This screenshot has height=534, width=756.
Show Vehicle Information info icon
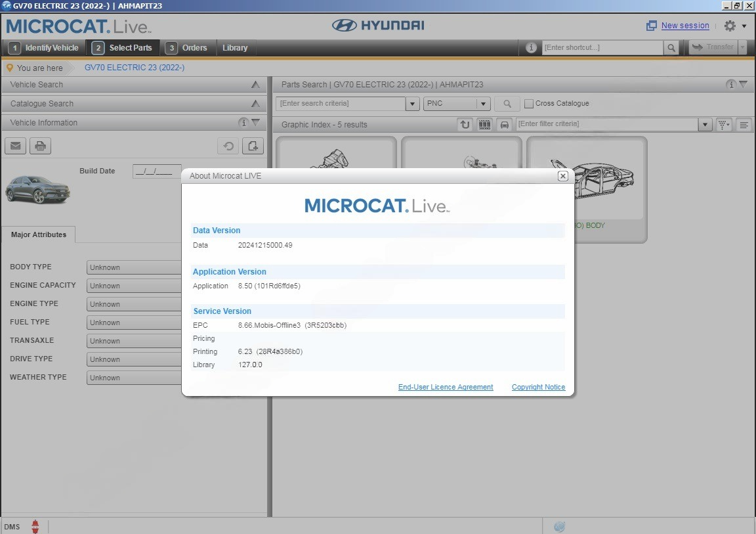pyautogui.click(x=243, y=123)
